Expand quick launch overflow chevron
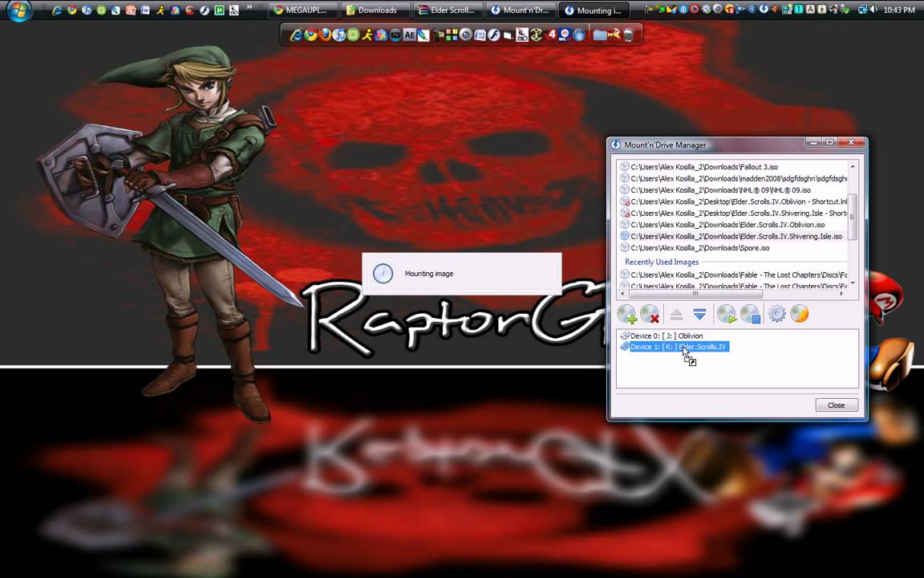Screen dimensions: 924x578 point(249,8)
